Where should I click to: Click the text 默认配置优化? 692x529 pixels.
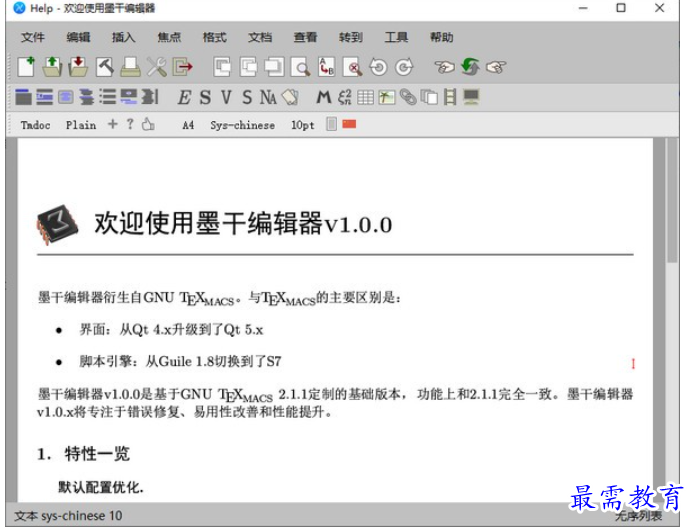101,488
